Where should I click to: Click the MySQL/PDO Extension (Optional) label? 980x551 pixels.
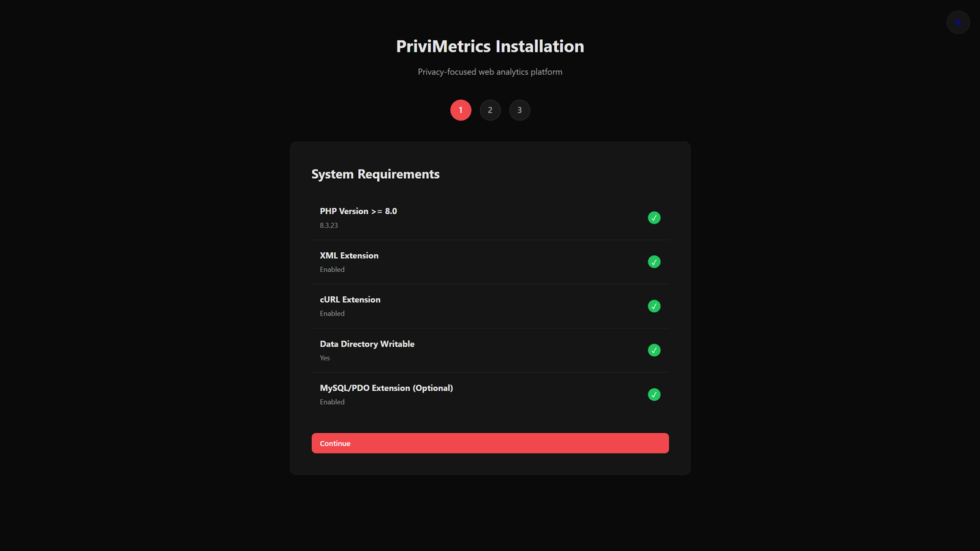pyautogui.click(x=386, y=388)
